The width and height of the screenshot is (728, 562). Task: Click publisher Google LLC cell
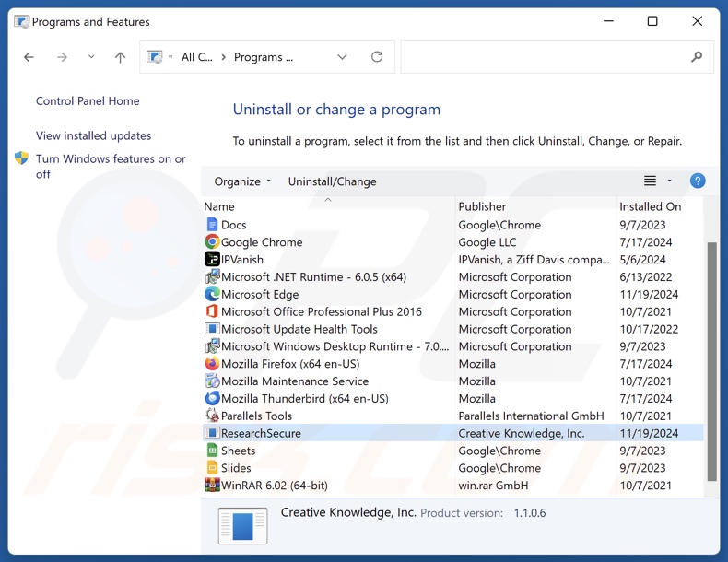point(487,242)
